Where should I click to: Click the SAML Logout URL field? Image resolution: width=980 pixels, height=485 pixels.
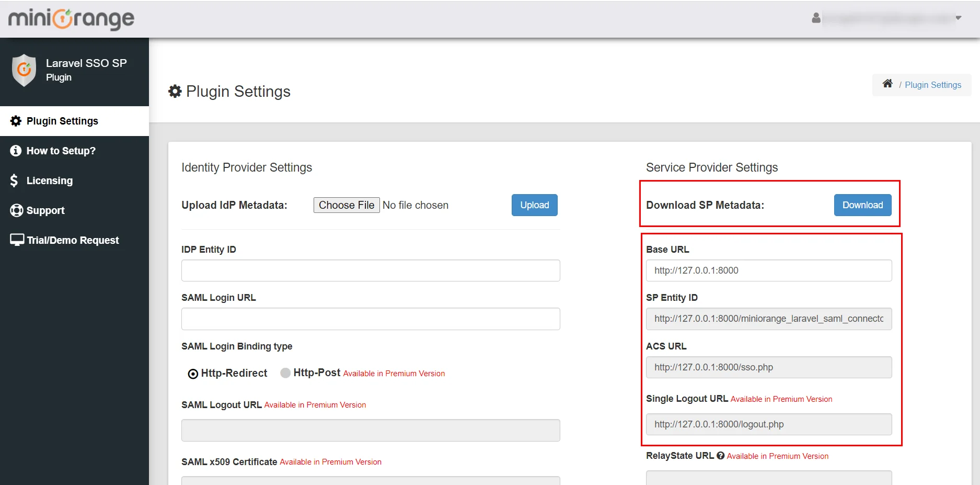pyautogui.click(x=371, y=430)
